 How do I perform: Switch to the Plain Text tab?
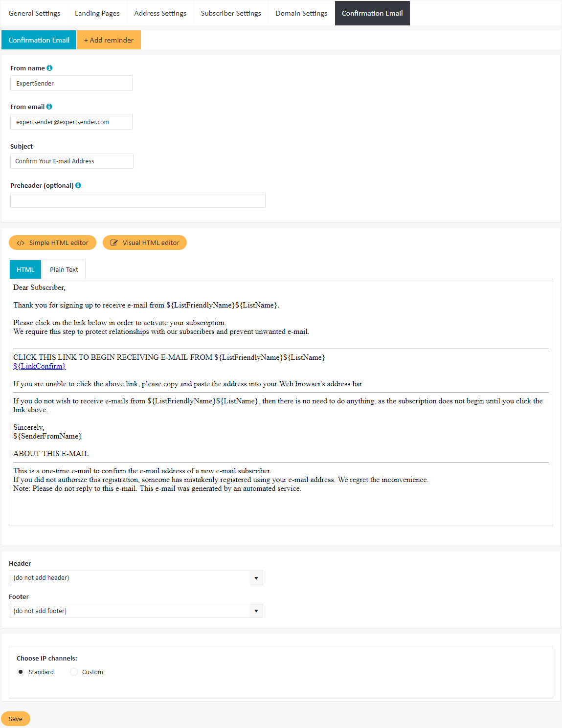coord(64,269)
